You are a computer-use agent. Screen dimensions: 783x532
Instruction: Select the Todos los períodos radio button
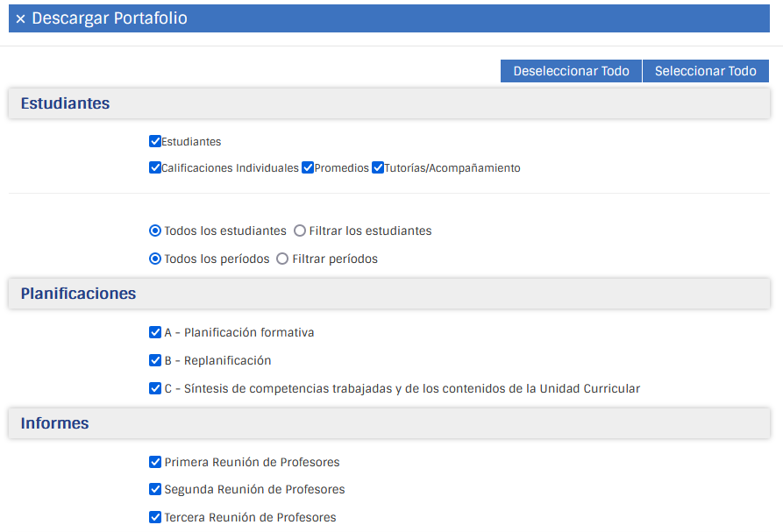click(155, 259)
